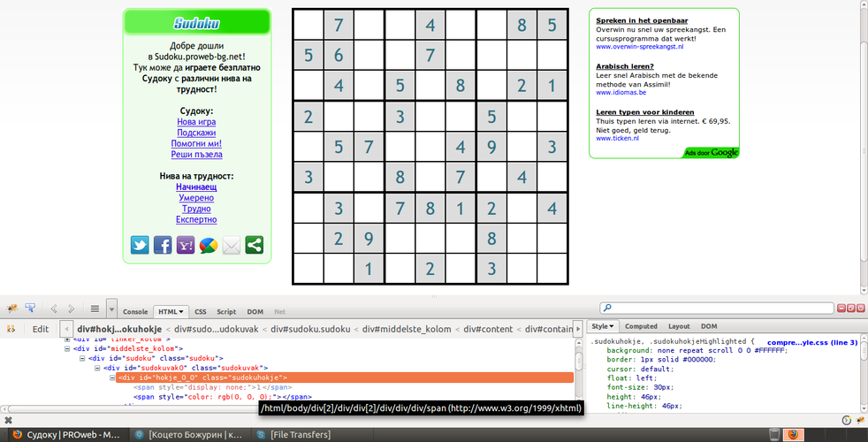Share via Google Buzz colorful icon

[x=208, y=245]
